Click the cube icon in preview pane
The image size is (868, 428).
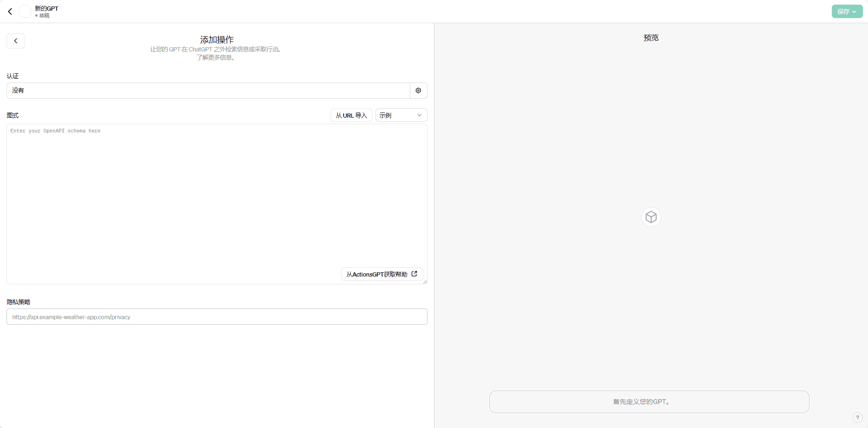pos(651,217)
